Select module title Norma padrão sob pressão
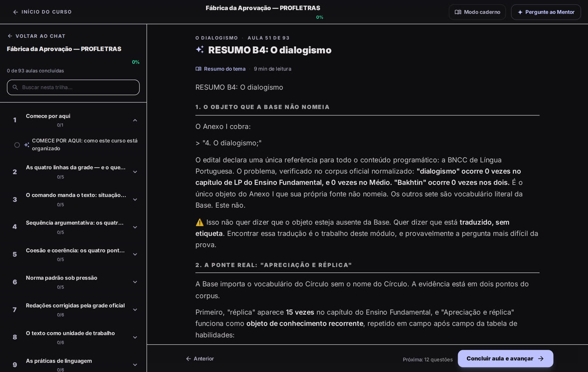Viewport: 588px width, 372px height. [61, 278]
